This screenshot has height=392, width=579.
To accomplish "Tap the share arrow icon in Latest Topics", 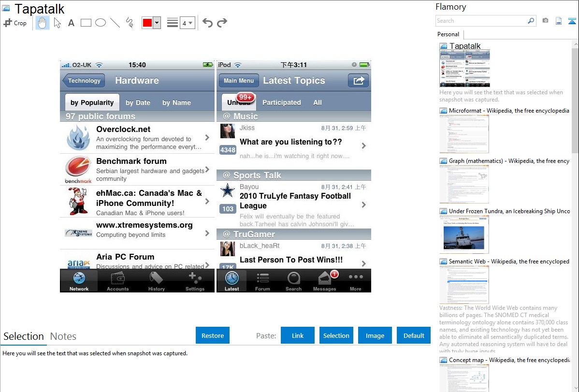I will tap(359, 81).
